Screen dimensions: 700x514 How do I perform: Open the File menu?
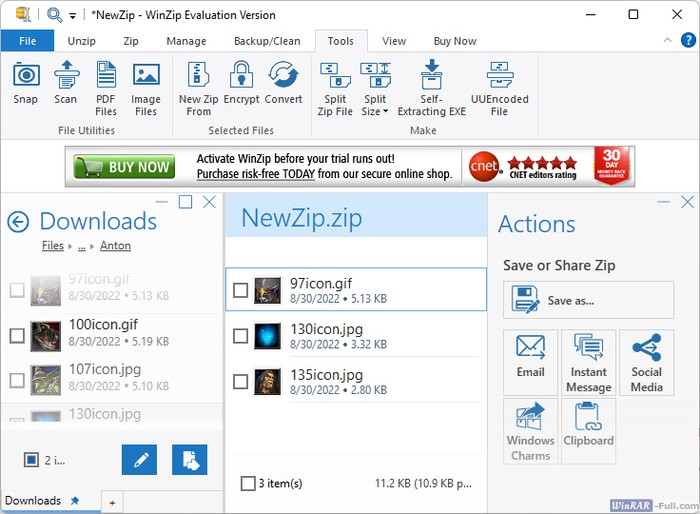(27, 41)
